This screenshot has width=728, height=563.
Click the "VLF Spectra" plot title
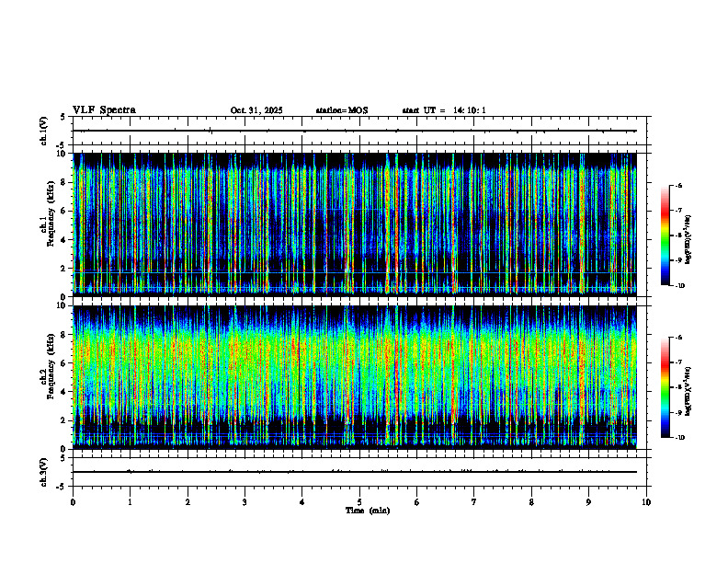[104, 110]
